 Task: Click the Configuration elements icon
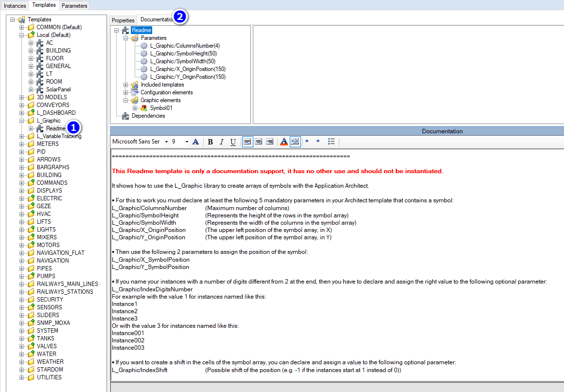click(x=135, y=92)
